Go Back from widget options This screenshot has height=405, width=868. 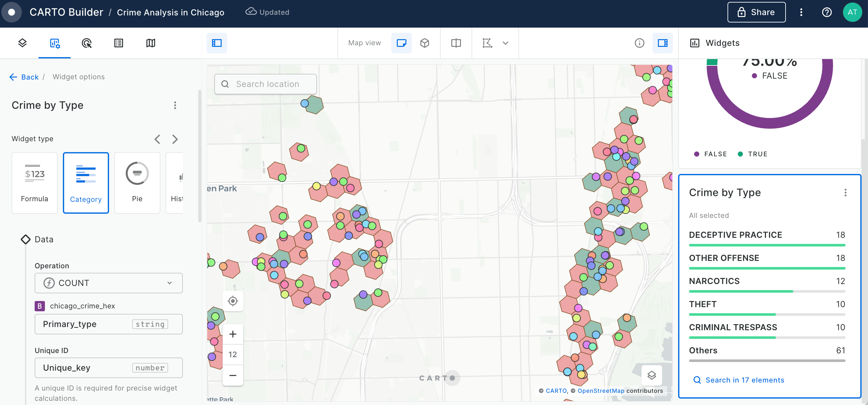[24, 77]
